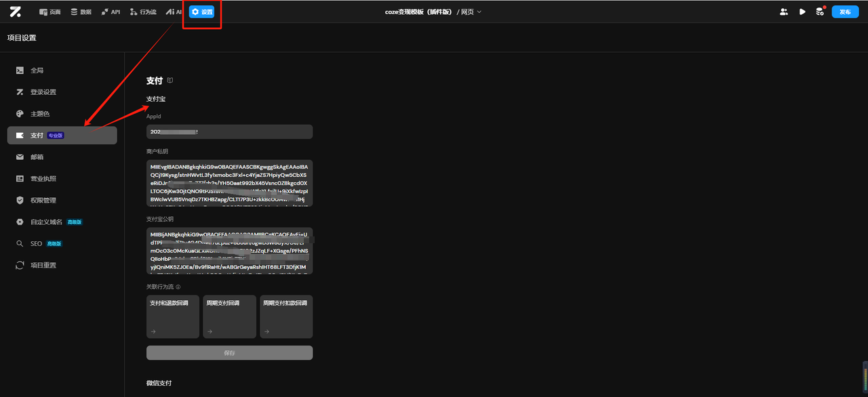Click the terminal icon beside 全局
The image size is (868, 397).
point(20,70)
